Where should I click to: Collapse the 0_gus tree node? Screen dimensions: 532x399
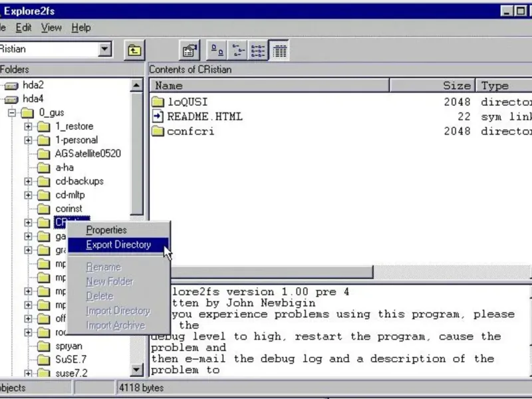(x=12, y=112)
